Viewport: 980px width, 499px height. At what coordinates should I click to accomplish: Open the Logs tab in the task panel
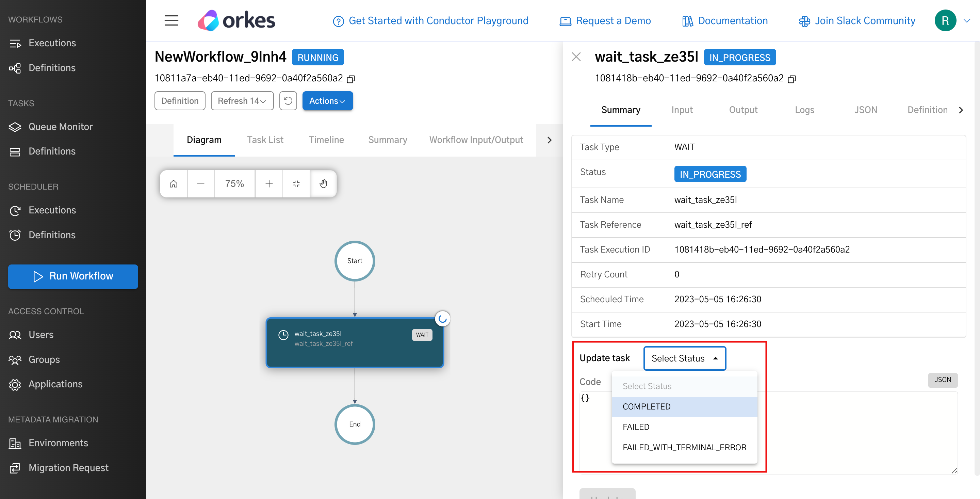(x=804, y=110)
